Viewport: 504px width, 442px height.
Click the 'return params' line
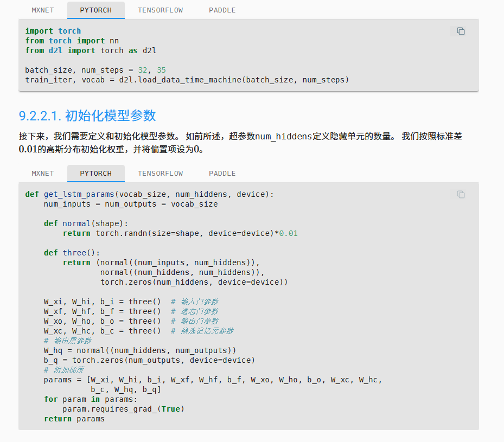[x=74, y=419]
